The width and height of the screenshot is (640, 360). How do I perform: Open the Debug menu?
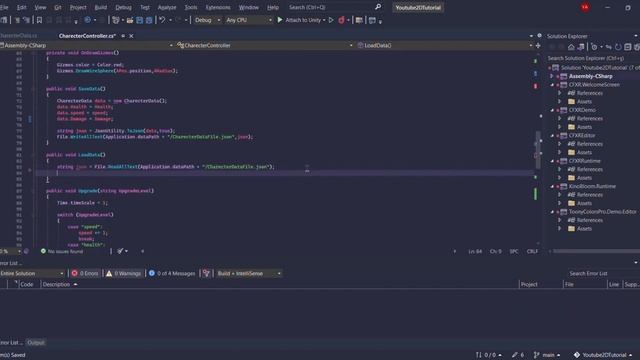click(123, 7)
